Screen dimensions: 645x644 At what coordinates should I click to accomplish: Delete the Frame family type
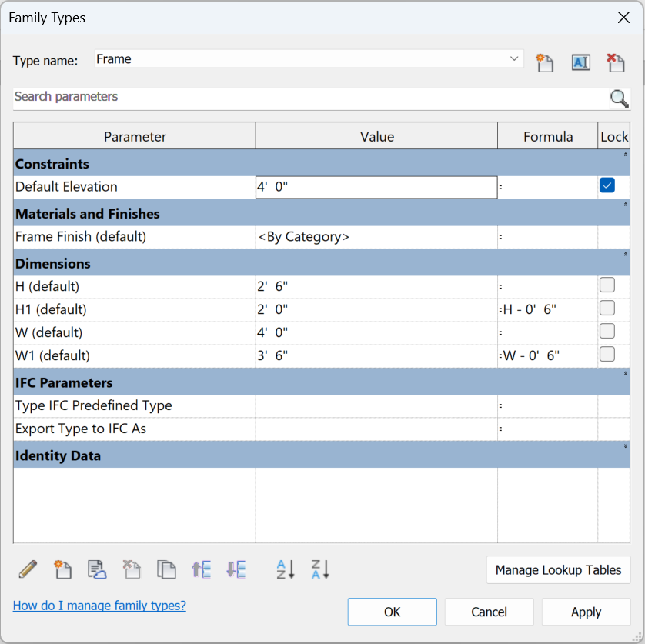[x=615, y=62]
